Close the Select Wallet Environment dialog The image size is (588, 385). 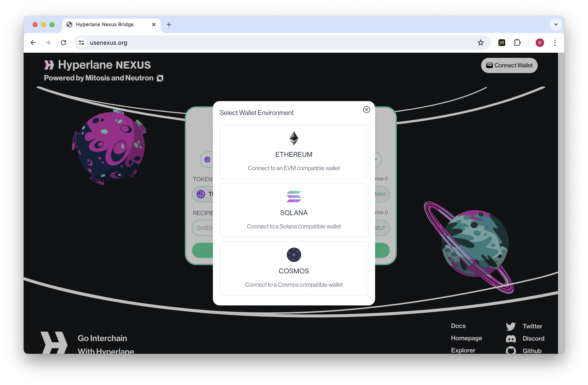click(366, 109)
